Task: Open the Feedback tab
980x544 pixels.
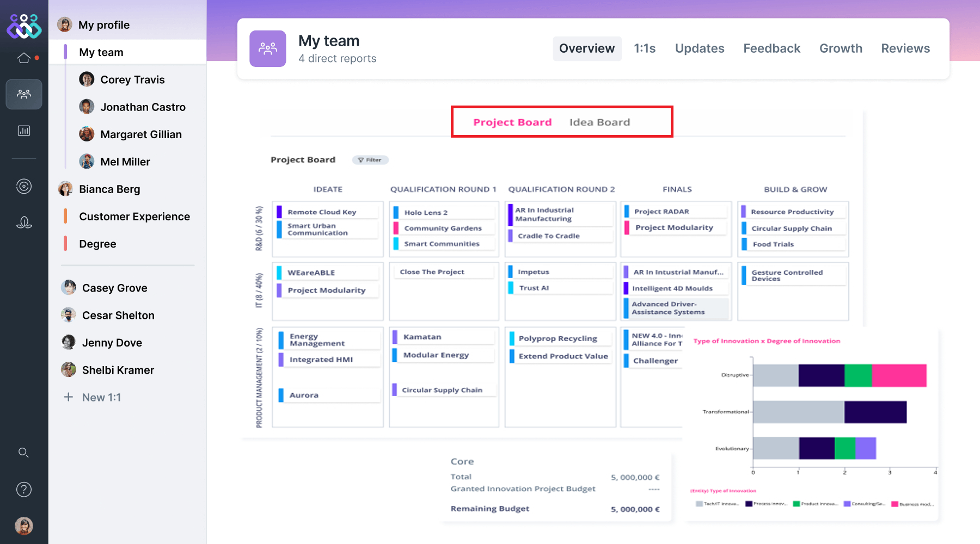Action: 771,48
